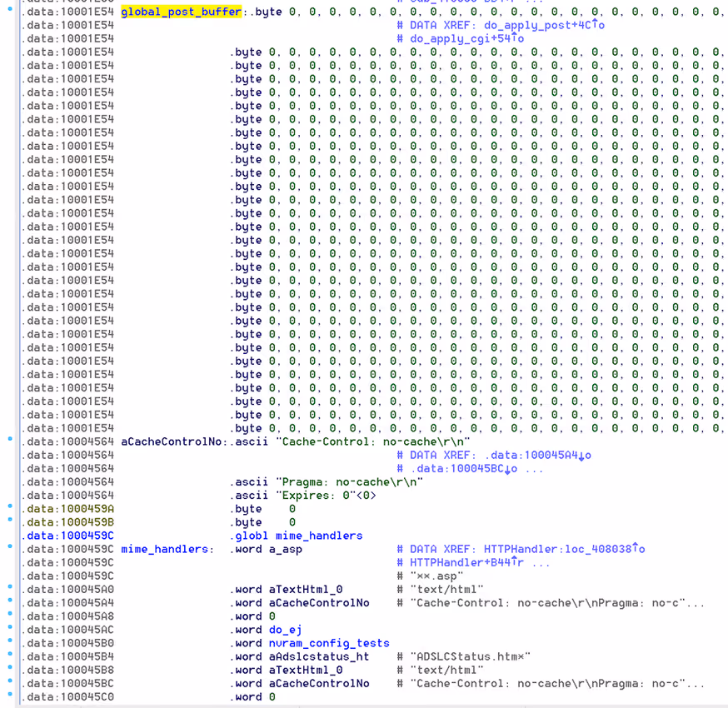The image size is (728, 708).
Task: Follow the HTTPHandler+B44 cross reference
Action: 466,563
